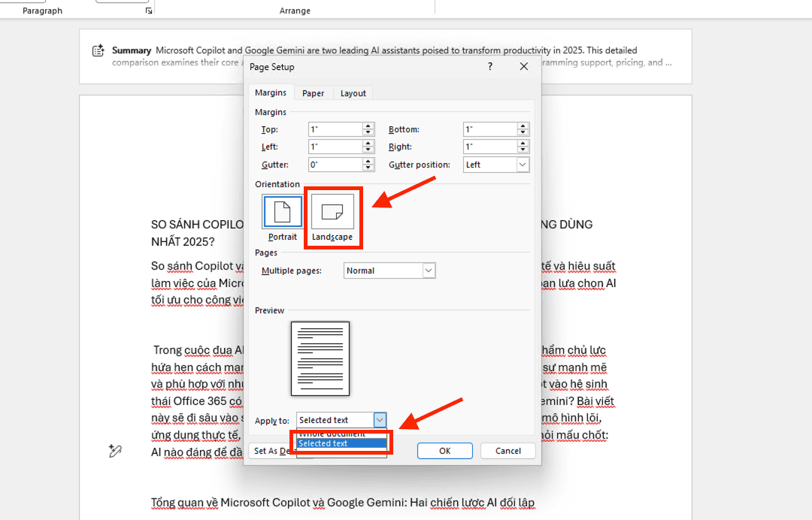
Task: Cancel the Page Setup dialog
Action: [x=508, y=451]
